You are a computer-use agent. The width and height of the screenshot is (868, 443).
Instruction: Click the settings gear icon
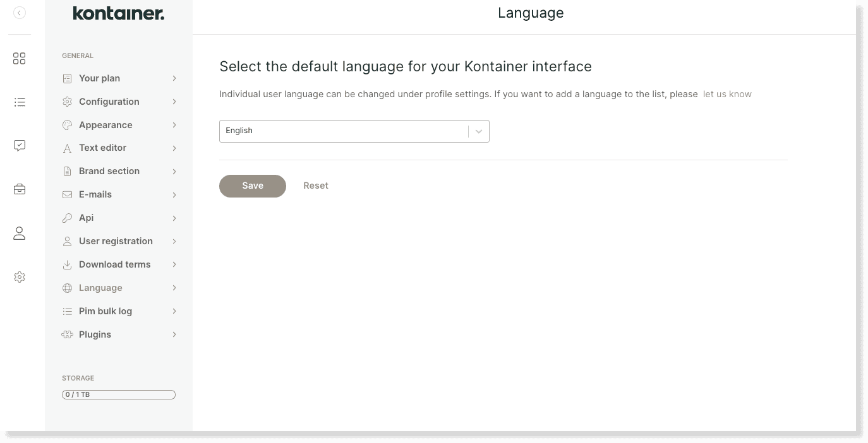(19, 276)
